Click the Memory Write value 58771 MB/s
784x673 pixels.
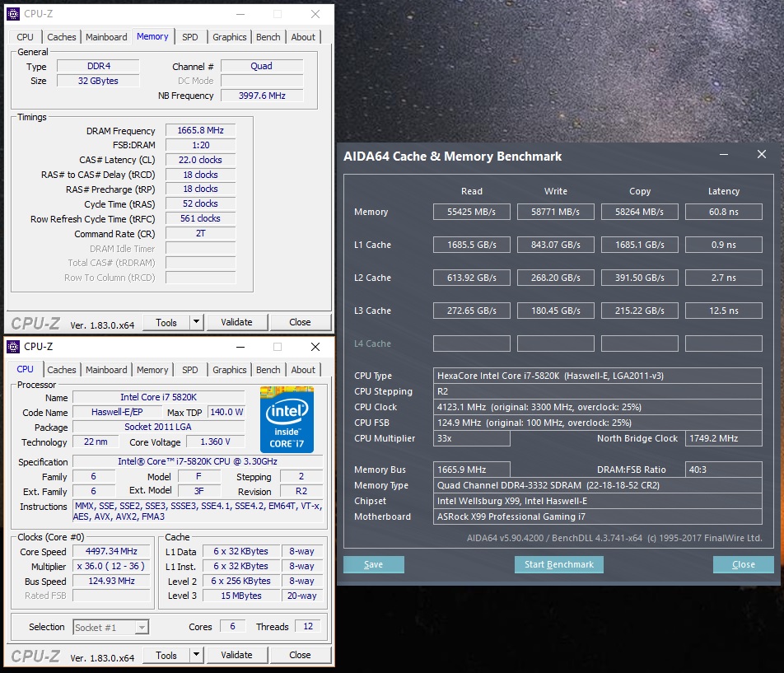tap(556, 212)
